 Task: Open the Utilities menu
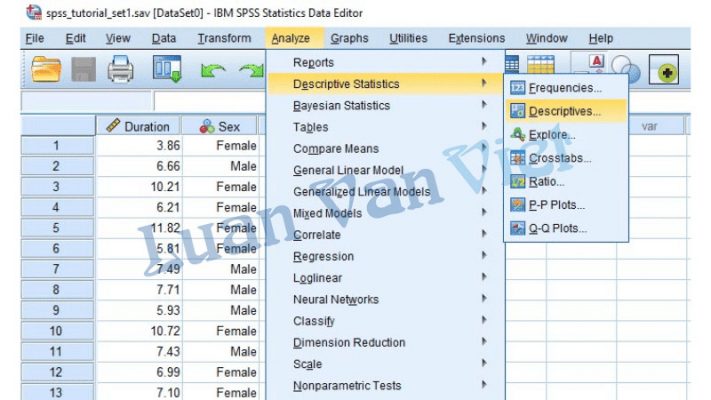tap(408, 39)
